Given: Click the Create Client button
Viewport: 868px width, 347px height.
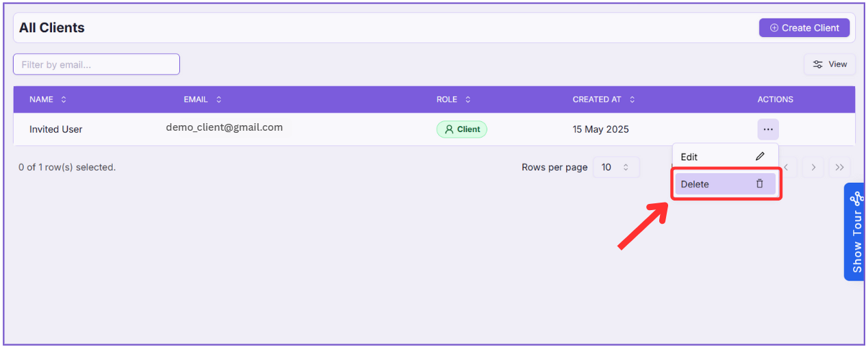Looking at the screenshot, I should [x=804, y=28].
